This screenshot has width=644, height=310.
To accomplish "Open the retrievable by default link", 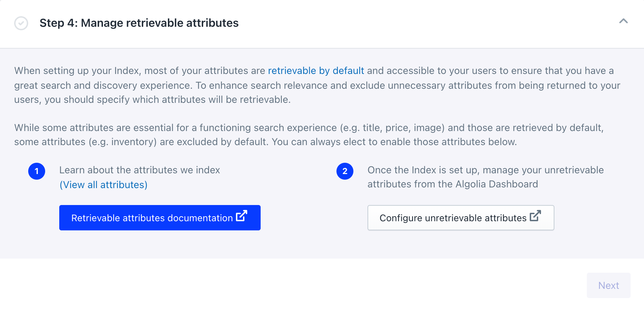I will [x=316, y=71].
